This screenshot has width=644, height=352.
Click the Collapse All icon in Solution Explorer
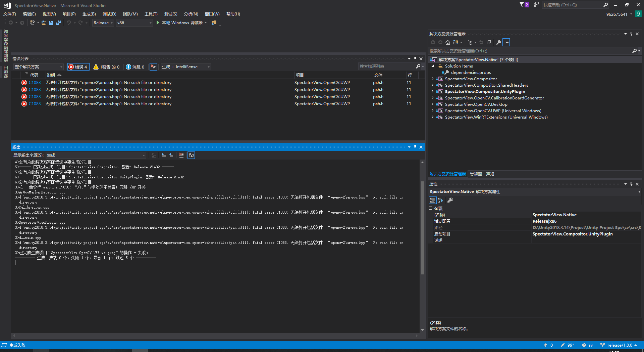pyautogui.click(x=489, y=42)
